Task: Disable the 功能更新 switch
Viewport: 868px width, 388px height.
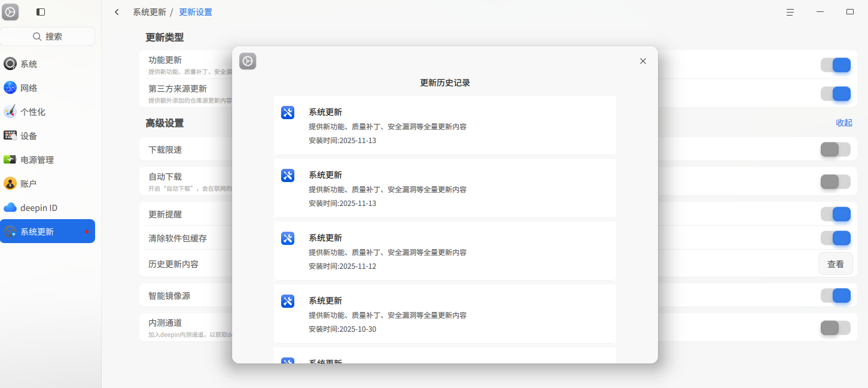Action: click(836, 65)
